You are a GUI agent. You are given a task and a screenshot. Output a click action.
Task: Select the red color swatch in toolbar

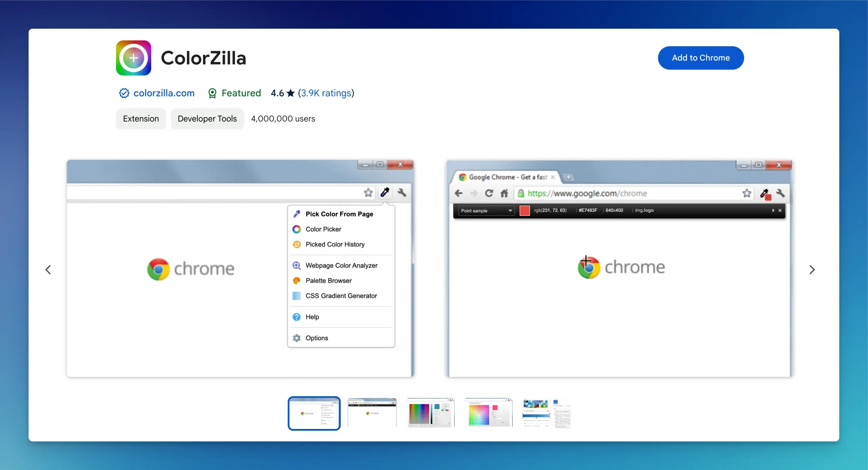(x=525, y=210)
